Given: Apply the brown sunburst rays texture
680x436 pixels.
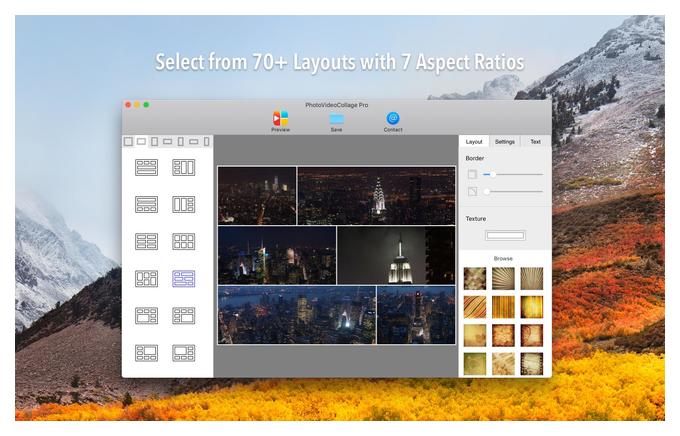Looking at the screenshot, I should tap(532, 279).
